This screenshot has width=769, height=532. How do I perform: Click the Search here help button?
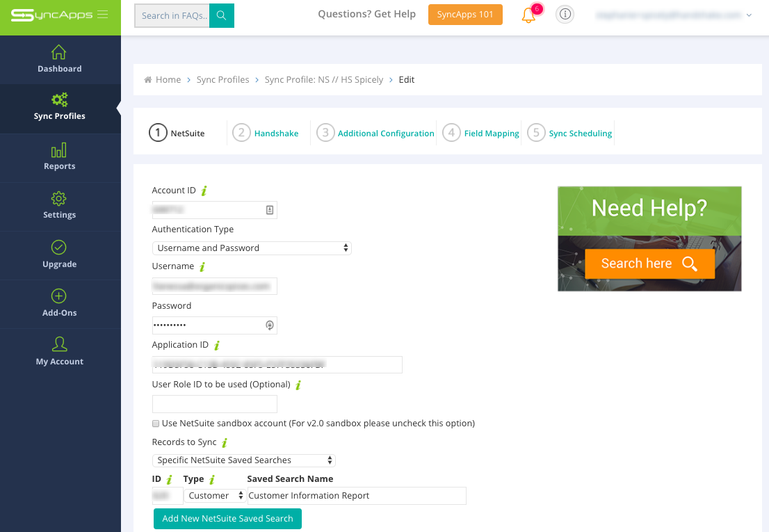pos(649,264)
